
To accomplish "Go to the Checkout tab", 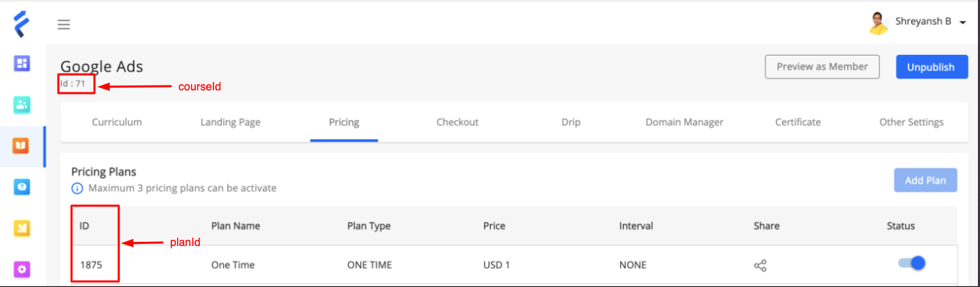I will pyautogui.click(x=457, y=122).
